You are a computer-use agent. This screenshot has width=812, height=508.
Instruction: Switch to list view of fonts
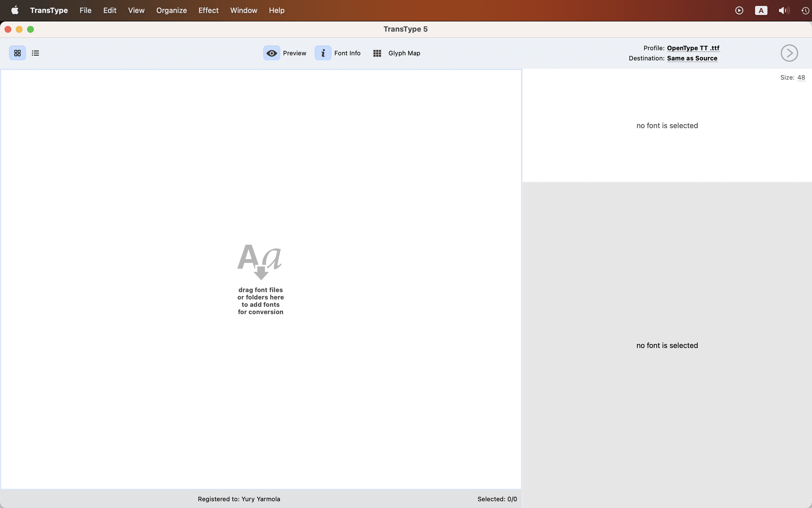35,53
